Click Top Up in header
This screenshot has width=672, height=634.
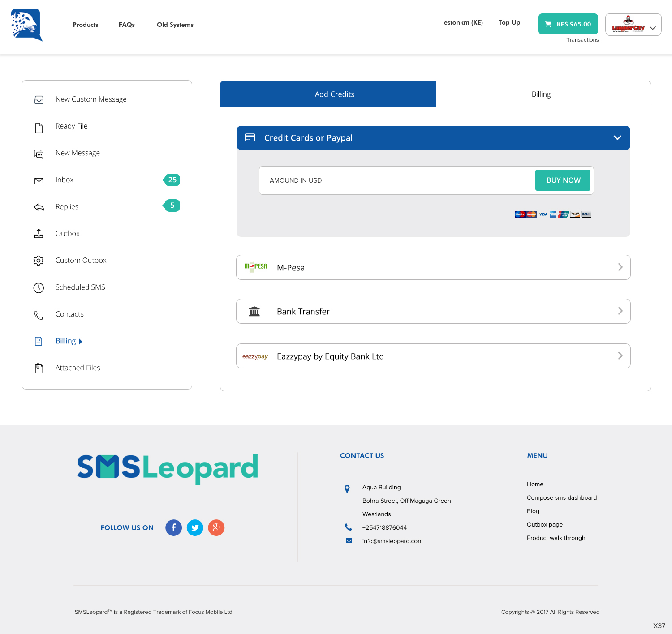click(509, 22)
